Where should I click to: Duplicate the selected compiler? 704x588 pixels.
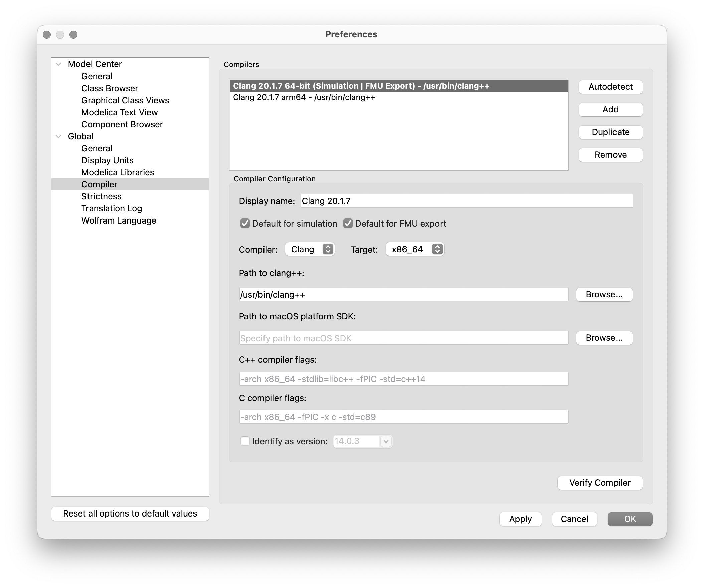[610, 132]
